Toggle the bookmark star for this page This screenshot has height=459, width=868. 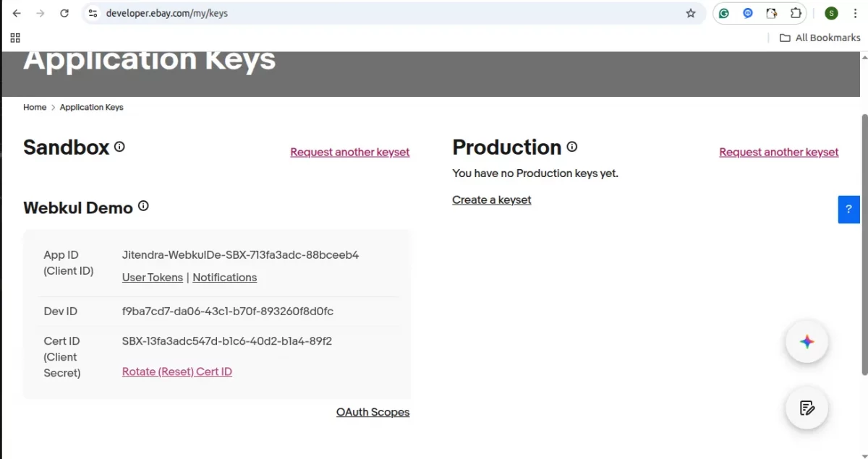[690, 13]
